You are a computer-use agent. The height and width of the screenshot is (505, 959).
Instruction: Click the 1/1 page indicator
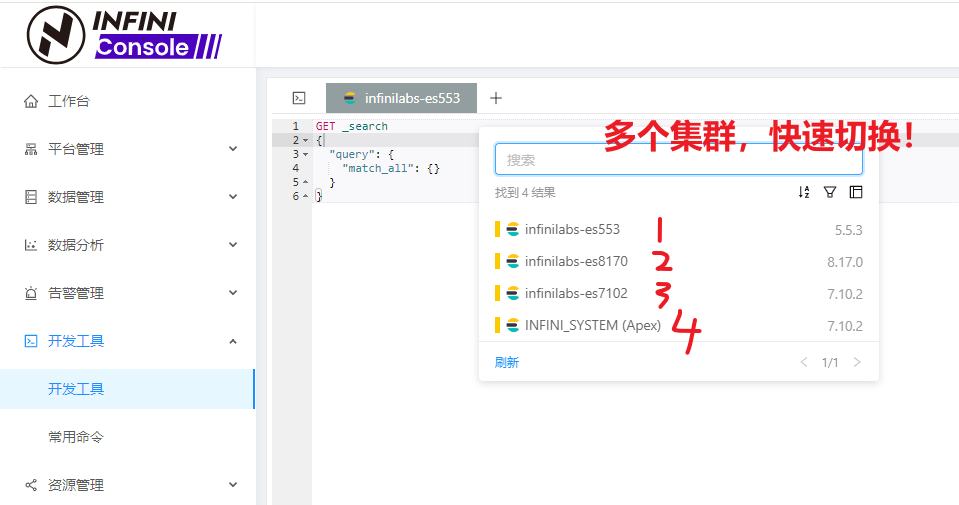(830, 363)
